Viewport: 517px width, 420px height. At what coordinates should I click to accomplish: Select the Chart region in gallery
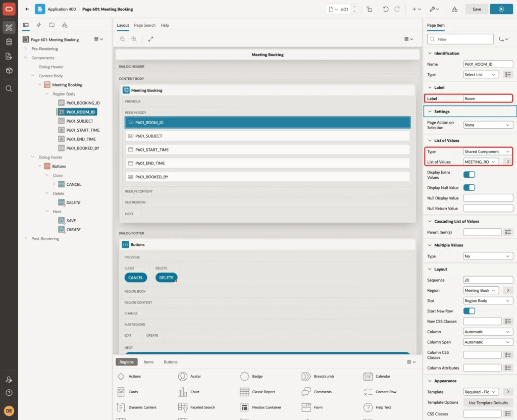[189, 392]
